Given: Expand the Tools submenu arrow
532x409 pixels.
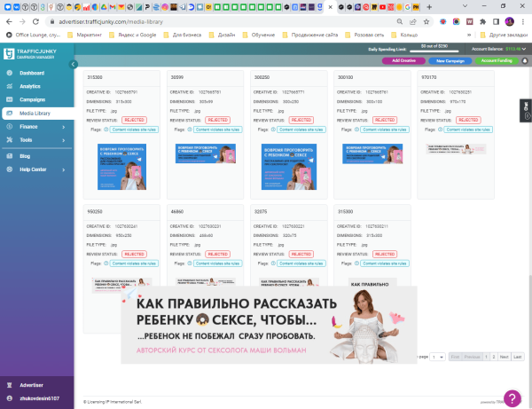Looking at the screenshot, I should click(x=64, y=140).
